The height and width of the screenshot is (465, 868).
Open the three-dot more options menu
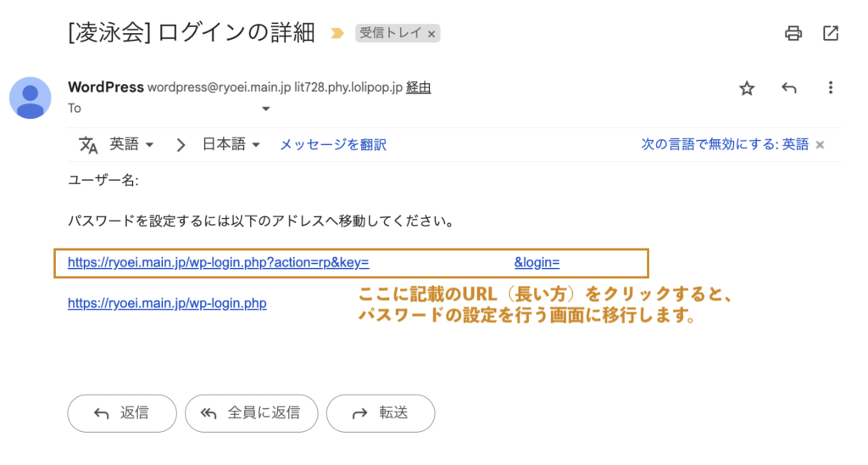(x=831, y=88)
